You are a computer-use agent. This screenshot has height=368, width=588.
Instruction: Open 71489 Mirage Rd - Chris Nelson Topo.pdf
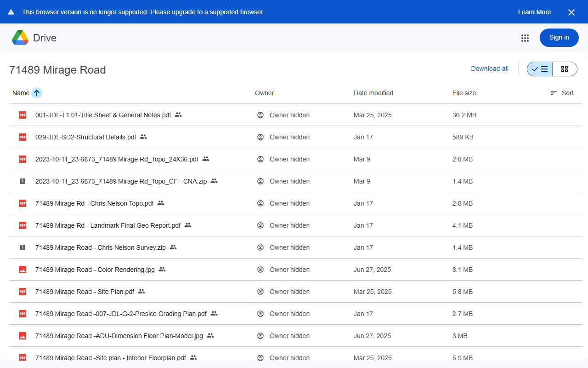click(x=95, y=203)
